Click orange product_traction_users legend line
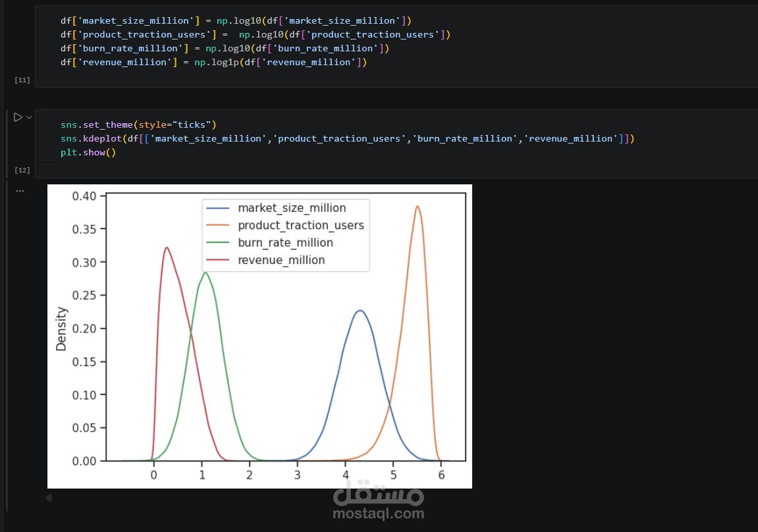 (217, 225)
